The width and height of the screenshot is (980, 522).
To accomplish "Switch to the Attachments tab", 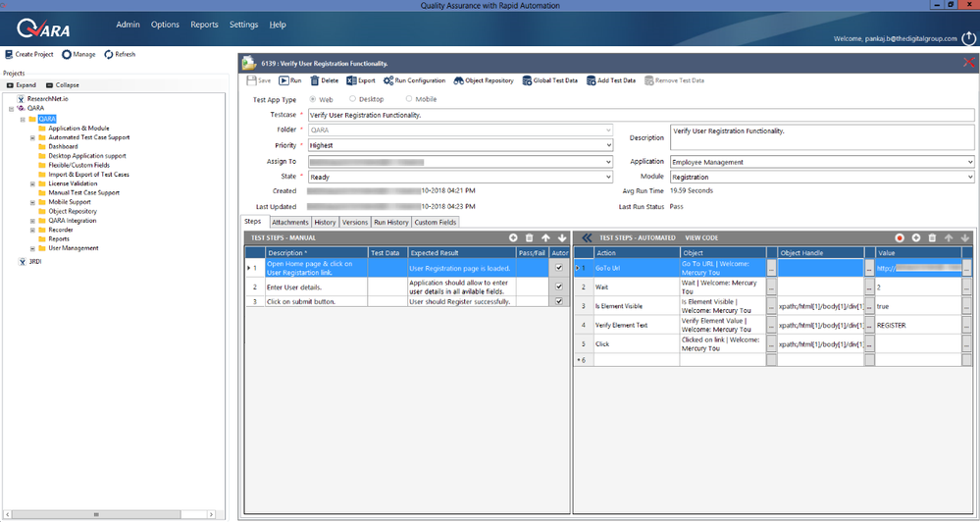I will point(290,222).
